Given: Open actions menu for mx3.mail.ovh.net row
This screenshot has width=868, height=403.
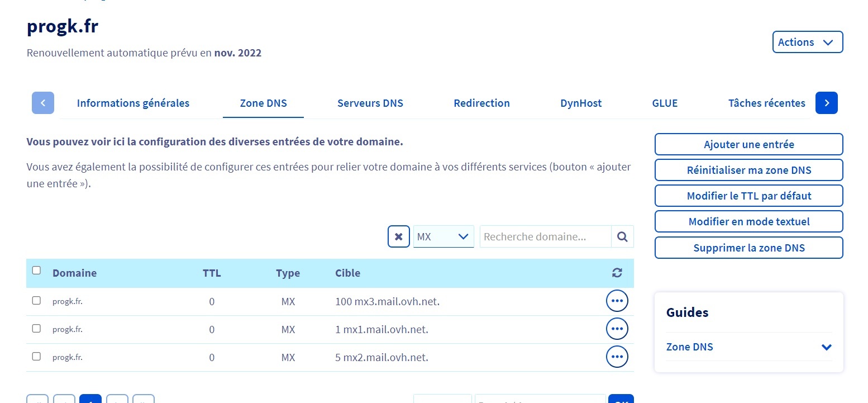Looking at the screenshot, I should [x=617, y=301].
